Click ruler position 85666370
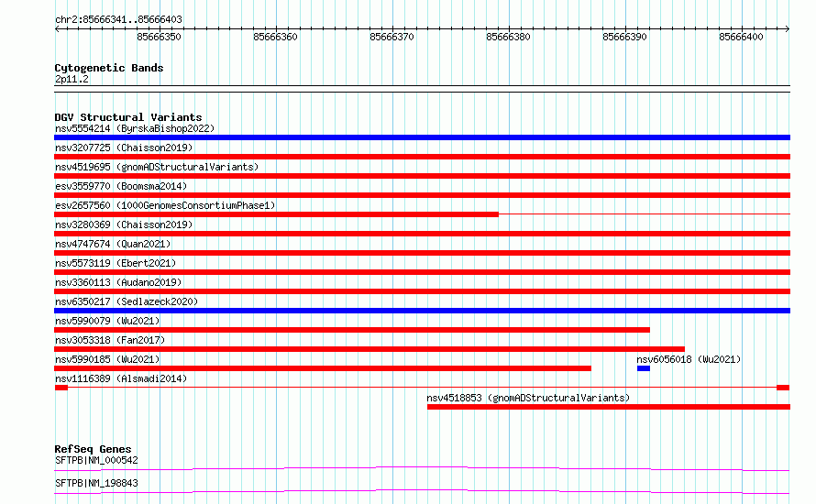This screenshot has height=504, width=816. pos(391,37)
